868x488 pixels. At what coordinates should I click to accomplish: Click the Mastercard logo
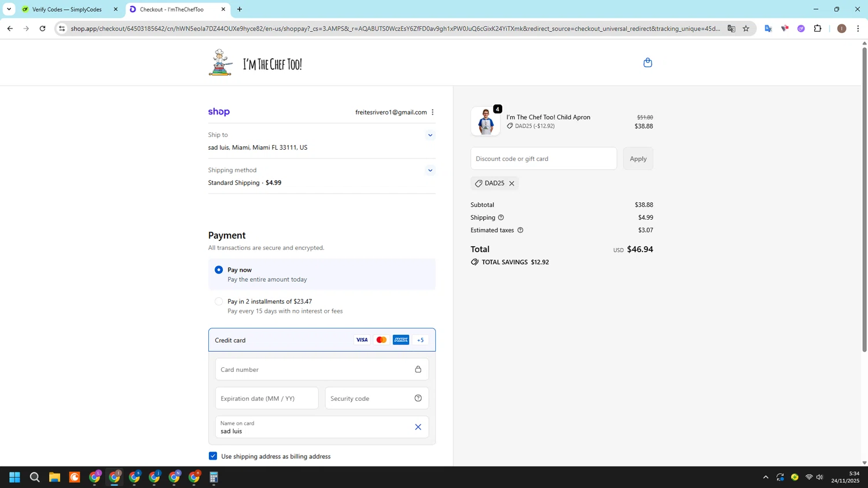pyautogui.click(x=381, y=340)
